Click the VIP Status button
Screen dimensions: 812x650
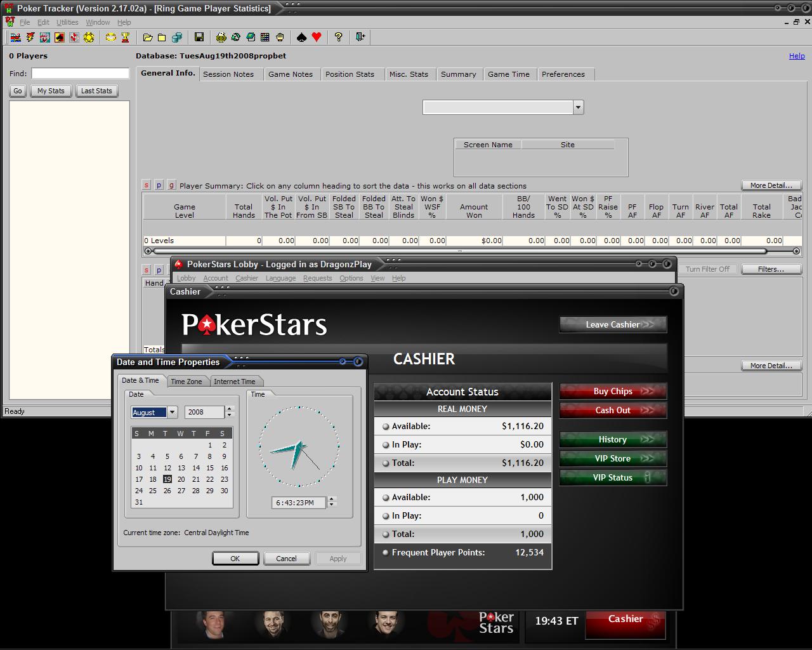613,477
